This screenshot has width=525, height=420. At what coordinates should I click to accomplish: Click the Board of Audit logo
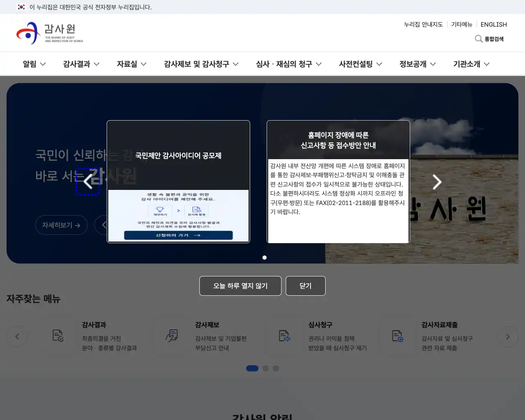tap(50, 33)
